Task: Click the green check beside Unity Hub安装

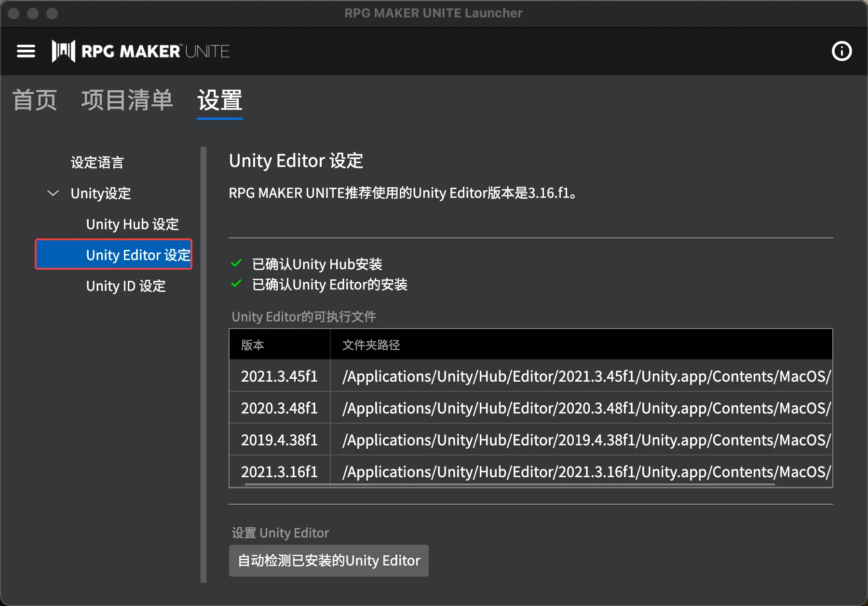Action: (236, 263)
